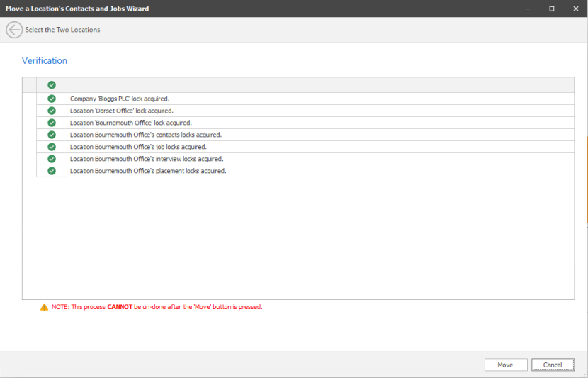
Task: Click green check beside 'Bloggs PLC' lock
Action: pos(52,99)
